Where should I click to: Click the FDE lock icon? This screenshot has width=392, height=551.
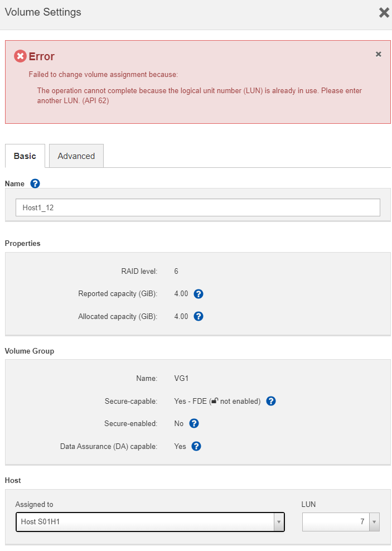tap(215, 401)
